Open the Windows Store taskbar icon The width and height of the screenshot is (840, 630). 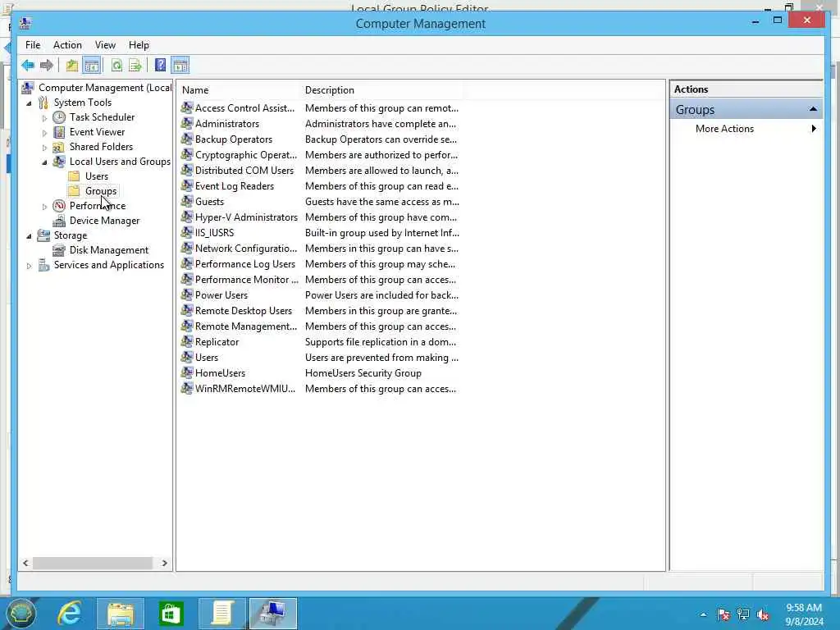(x=171, y=614)
